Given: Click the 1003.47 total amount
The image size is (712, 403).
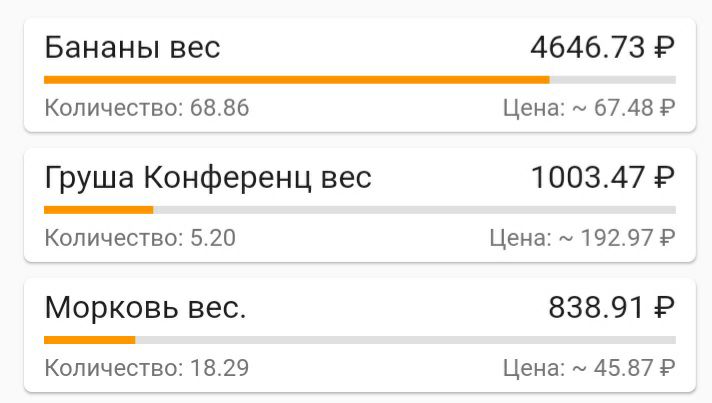Looking at the screenshot, I should [x=588, y=178].
